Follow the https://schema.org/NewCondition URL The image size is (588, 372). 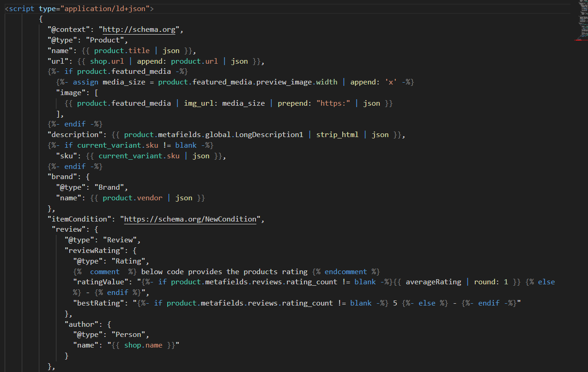click(x=190, y=219)
